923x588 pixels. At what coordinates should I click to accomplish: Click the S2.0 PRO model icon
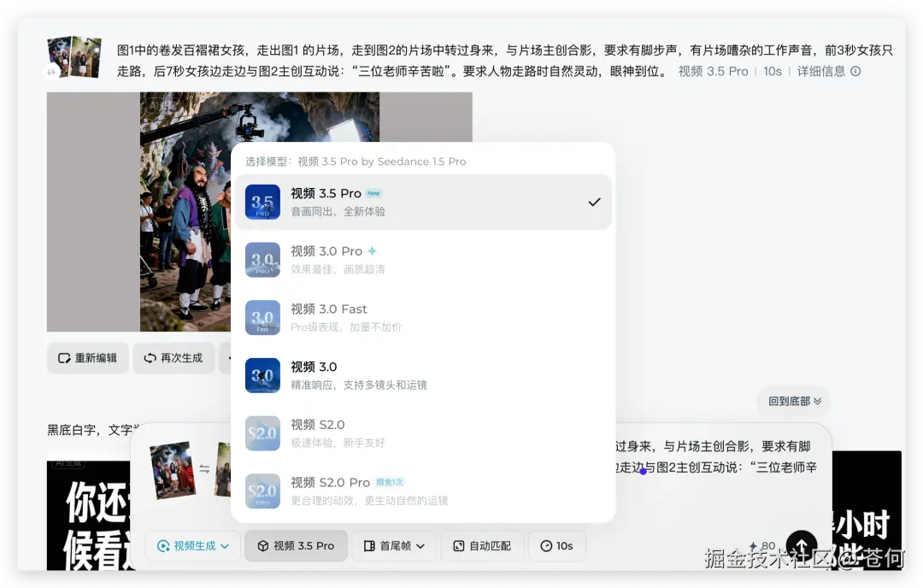point(262,491)
